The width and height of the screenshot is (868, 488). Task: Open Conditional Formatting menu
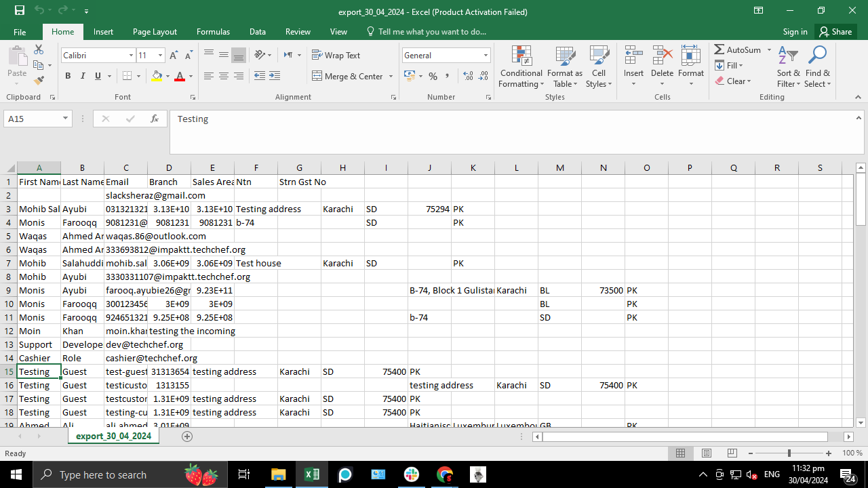pyautogui.click(x=521, y=66)
